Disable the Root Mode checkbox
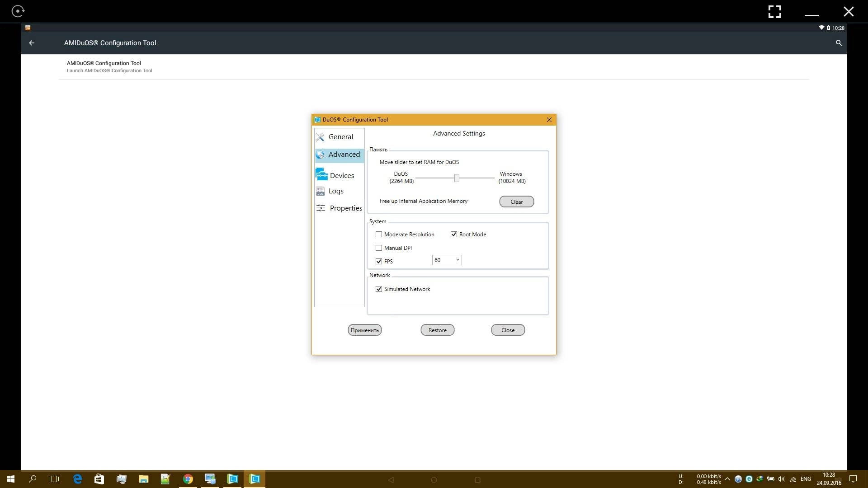Screen dimensions: 868x488 (454, 235)
